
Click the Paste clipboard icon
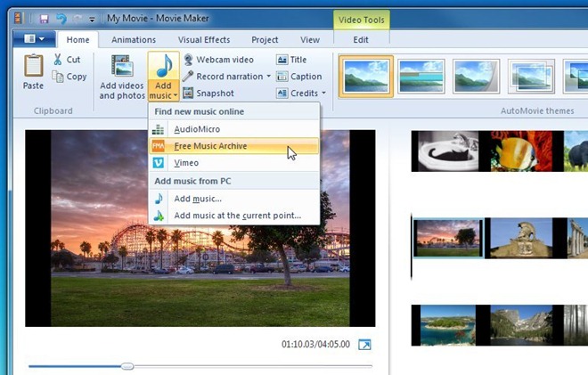33,68
